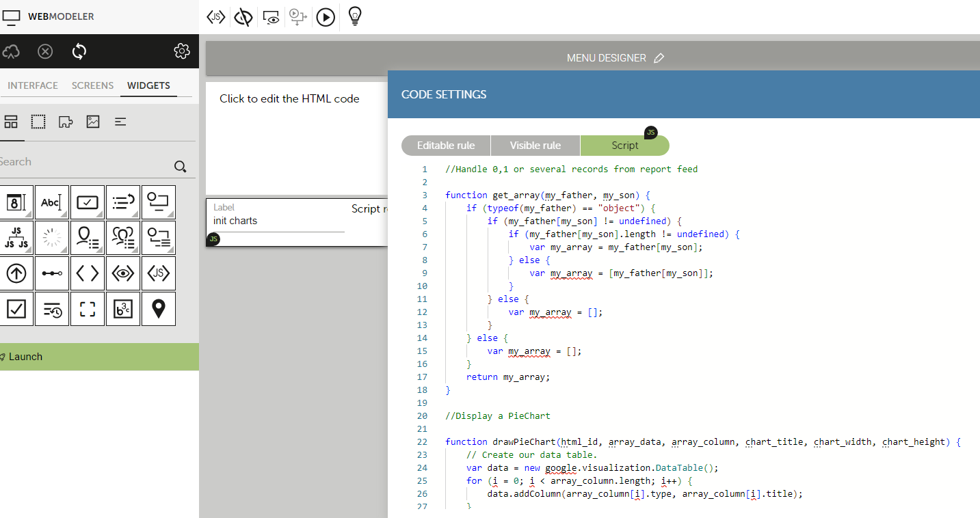Click the init charts label field
The height and width of the screenshot is (518, 980).
[278, 221]
